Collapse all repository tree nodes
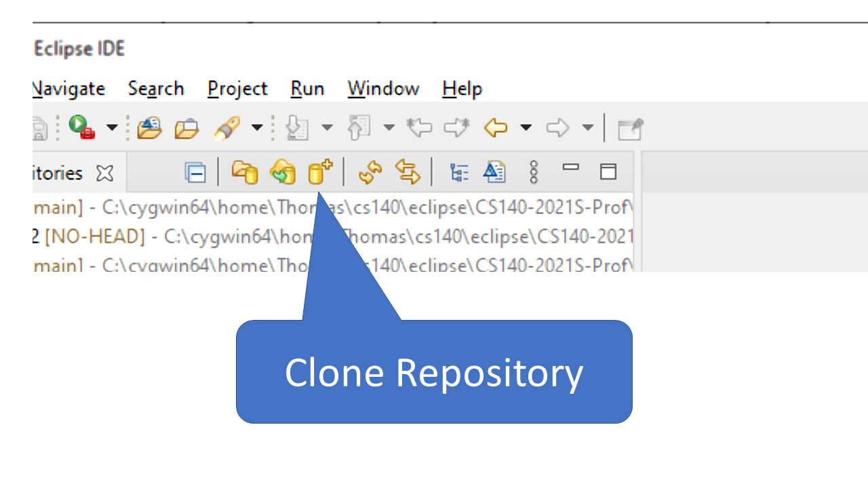This screenshot has width=868, height=488. click(195, 174)
